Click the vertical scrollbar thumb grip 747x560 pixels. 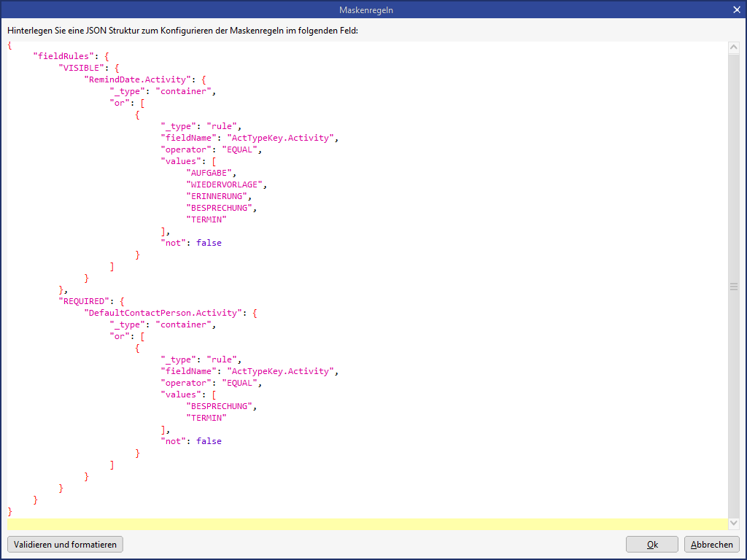coord(733,287)
